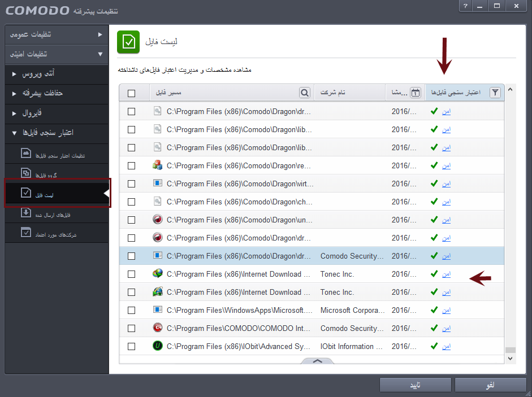Click امن link in COMODO Int… row

[x=446, y=328]
